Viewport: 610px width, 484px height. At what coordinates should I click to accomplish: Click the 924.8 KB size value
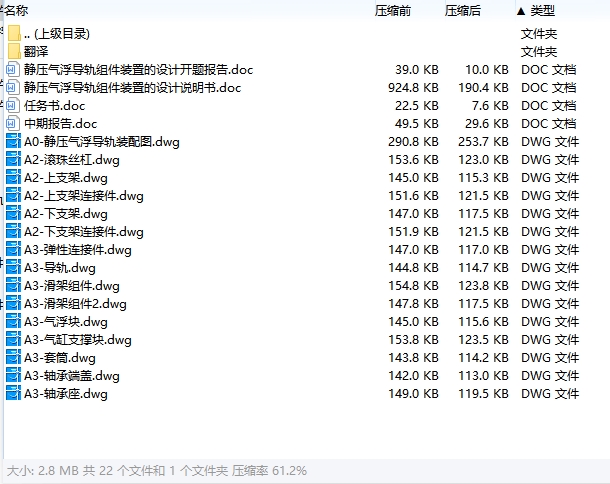[413, 88]
